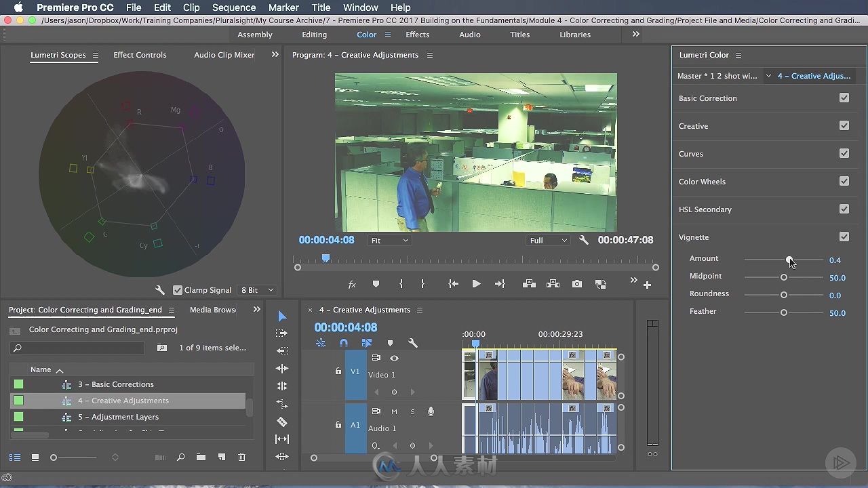868x488 pixels.
Task: Disable Color Wheels checkbox
Action: pos(844,181)
